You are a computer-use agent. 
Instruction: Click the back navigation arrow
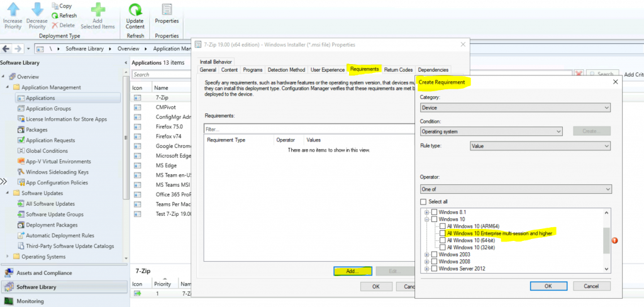[x=6, y=48]
